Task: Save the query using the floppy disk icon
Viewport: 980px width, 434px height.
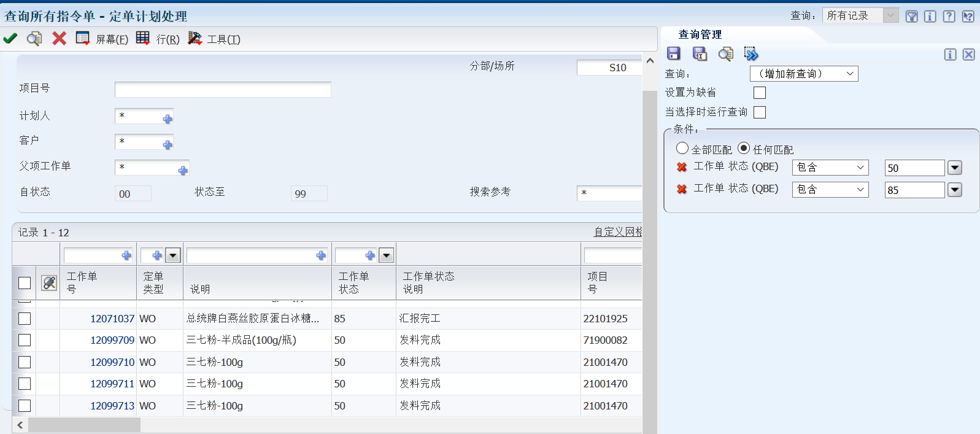Action: point(674,54)
